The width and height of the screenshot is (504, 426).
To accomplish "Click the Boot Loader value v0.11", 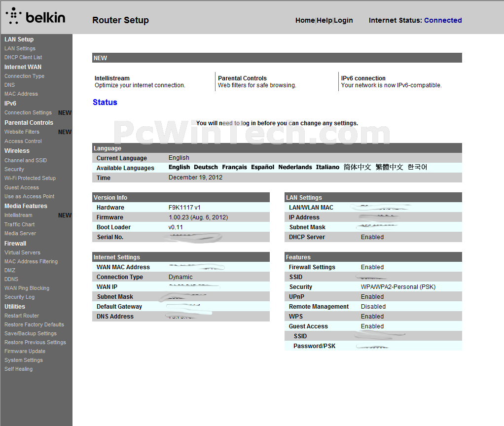I will tap(176, 227).
